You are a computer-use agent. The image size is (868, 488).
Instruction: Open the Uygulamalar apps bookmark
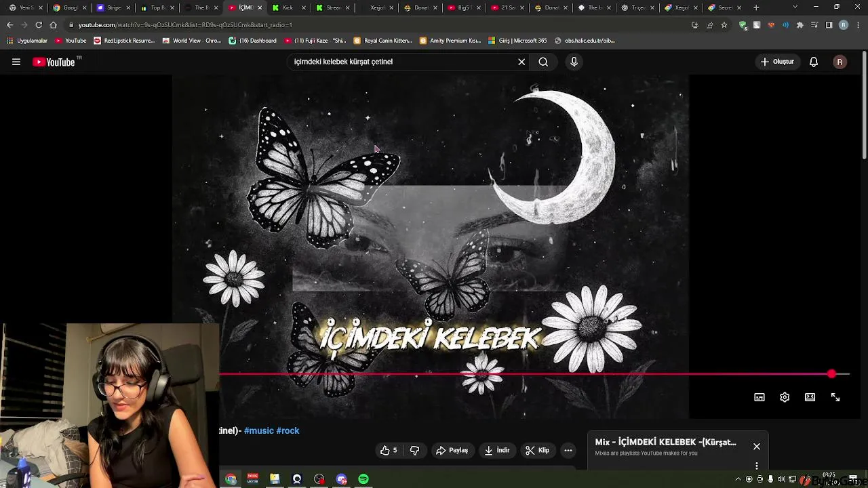[27, 41]
